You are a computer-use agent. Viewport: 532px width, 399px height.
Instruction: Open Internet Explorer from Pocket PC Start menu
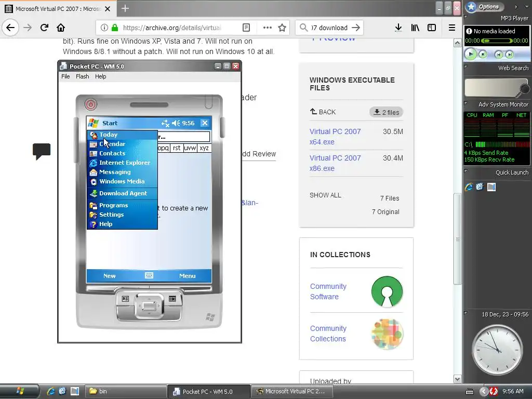tap(123, 163)
